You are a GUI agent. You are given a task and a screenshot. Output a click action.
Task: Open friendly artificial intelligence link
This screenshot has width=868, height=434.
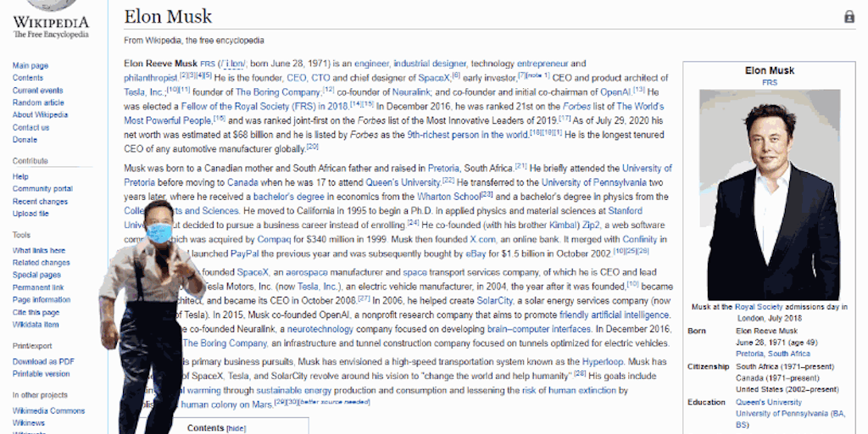click(615, 315)
